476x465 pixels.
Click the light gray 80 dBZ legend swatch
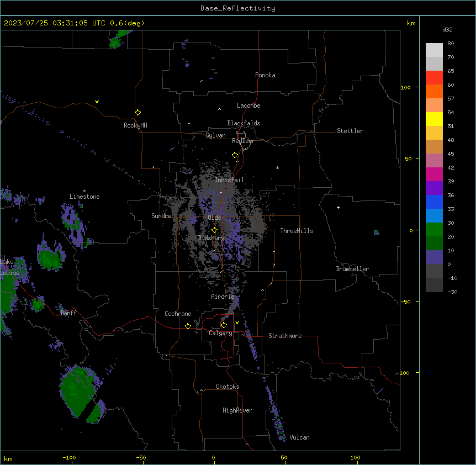pyautogui.click(x=434, y=50)
